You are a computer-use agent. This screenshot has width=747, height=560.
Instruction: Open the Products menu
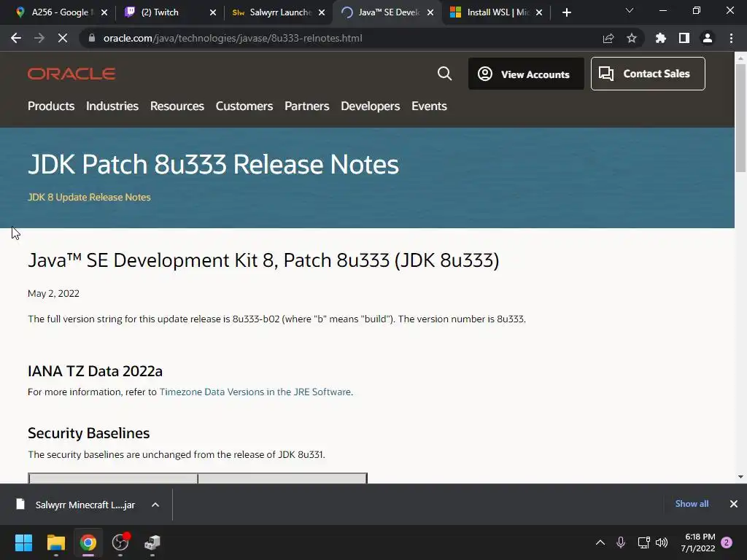[x=51, y=106]
